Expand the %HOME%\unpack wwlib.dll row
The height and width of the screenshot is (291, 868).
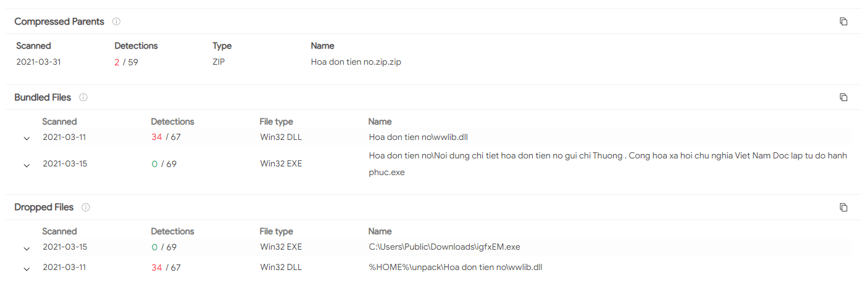27,269
